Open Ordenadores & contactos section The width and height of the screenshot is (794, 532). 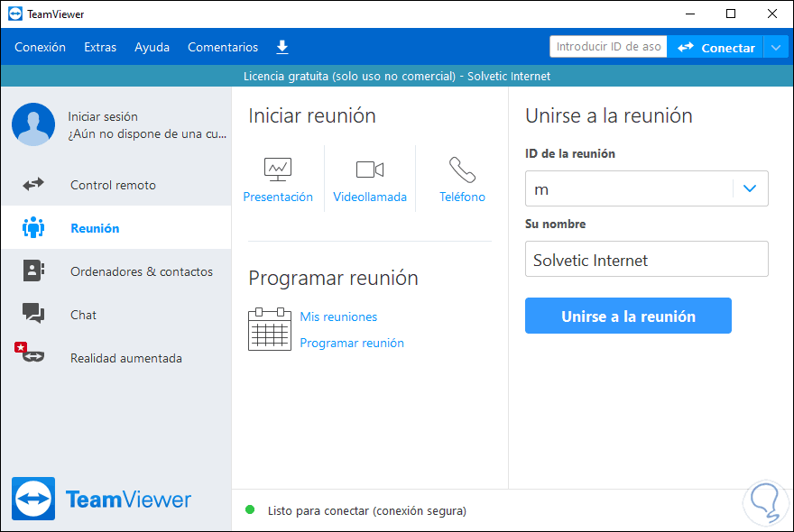[116, 271]
